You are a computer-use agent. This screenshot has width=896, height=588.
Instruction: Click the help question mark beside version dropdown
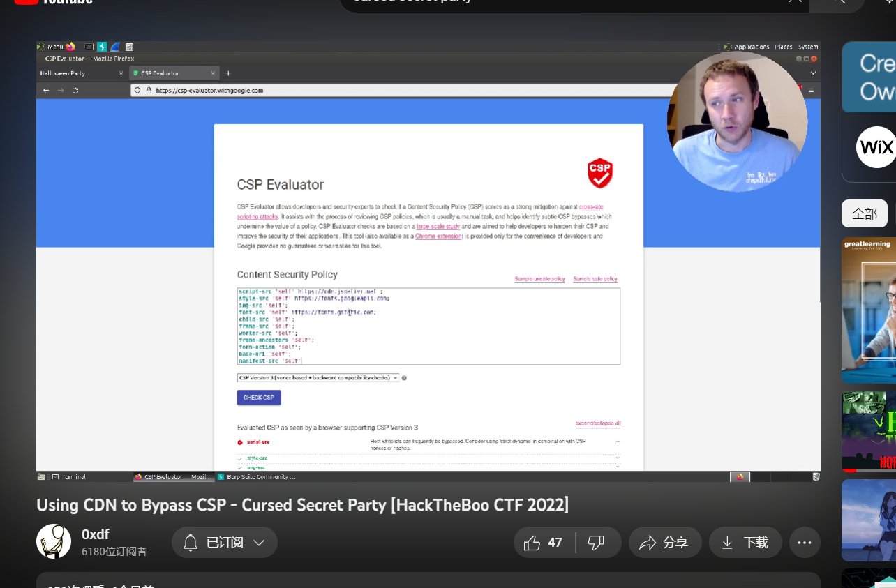click(404, 378)
